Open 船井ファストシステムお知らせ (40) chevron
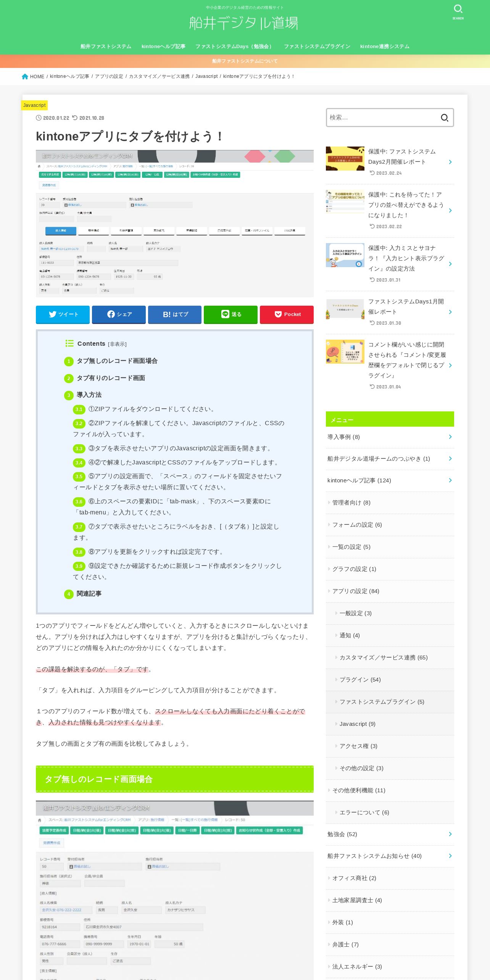 click(450, 856)
